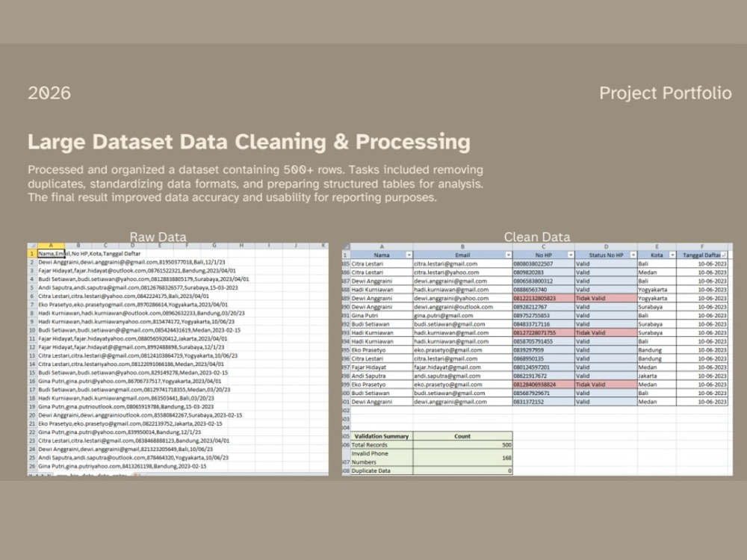Click the Duplicate Data label cell
747x560 pixels.
382,470
